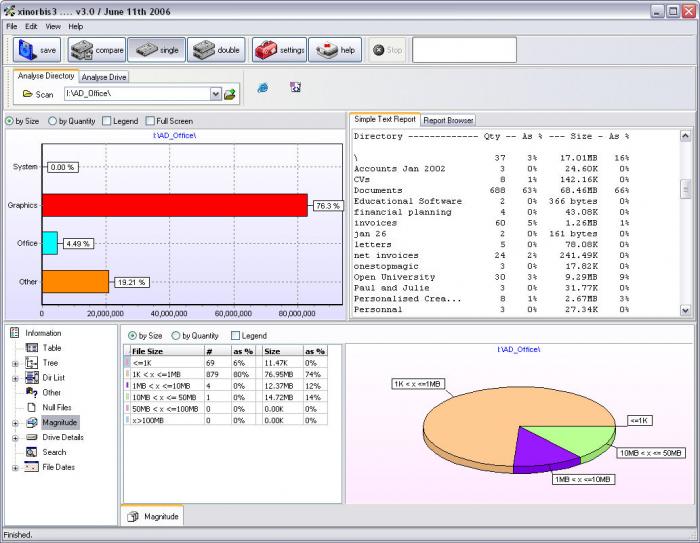
Task: Click the Size column header
Action: click(282, 351)
